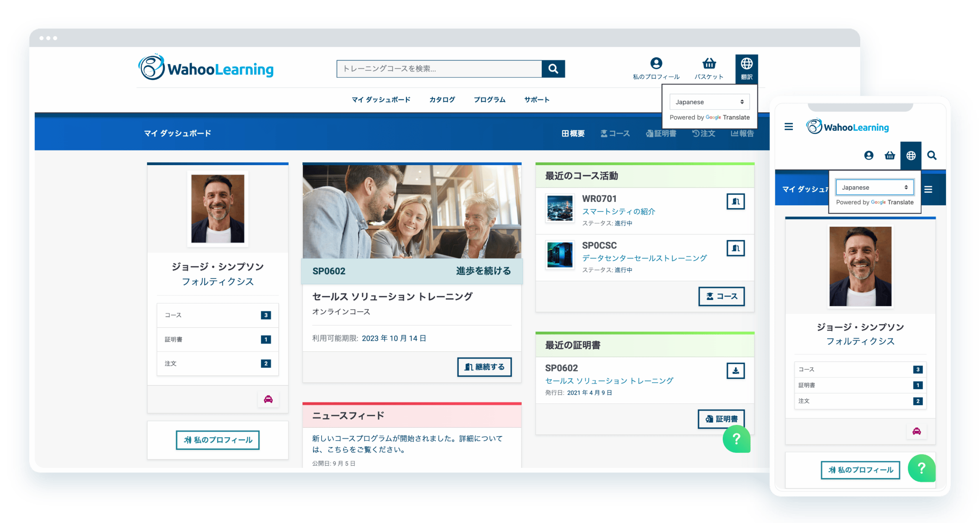Screen dimensions: 980x523
Task: Open the Japanese language select on mobile view
Action: [874, 187]
